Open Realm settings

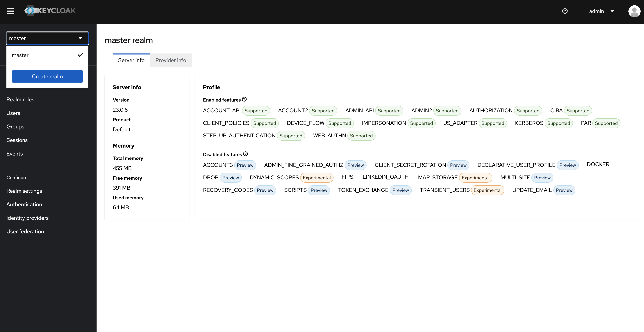[24, 191]
